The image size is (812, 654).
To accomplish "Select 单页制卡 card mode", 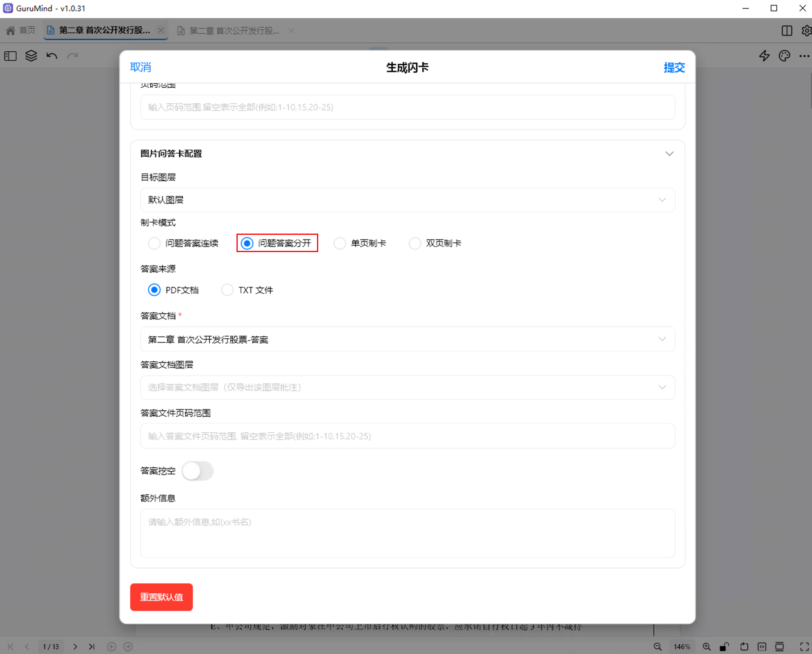I will click(x=360, y=243).
